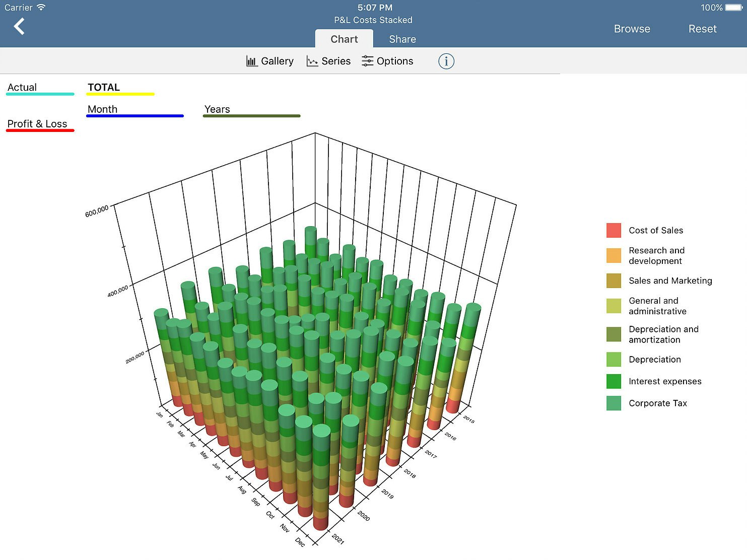
Task: Open the Month dimension selector
Action: point(135,110)
